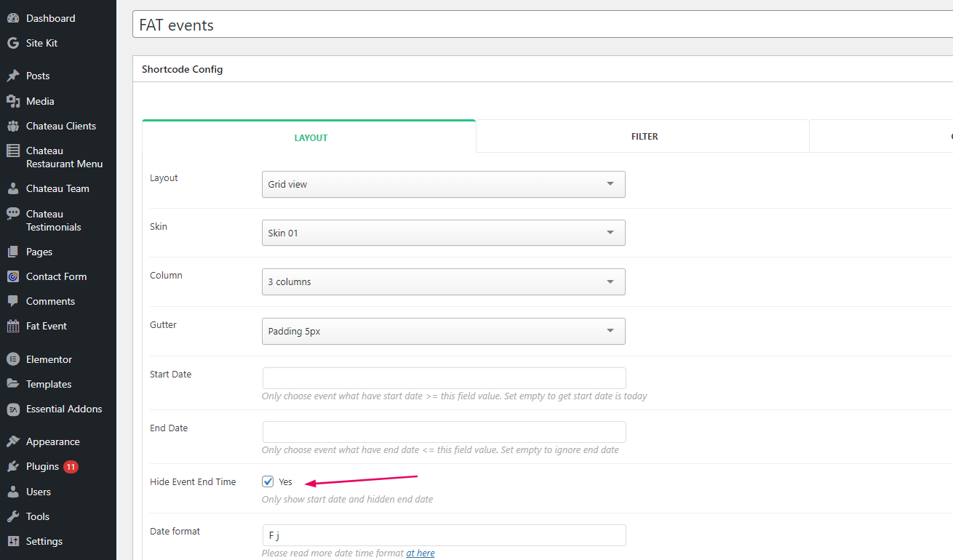Click the Contact Form icon

[x=13, y=276]
